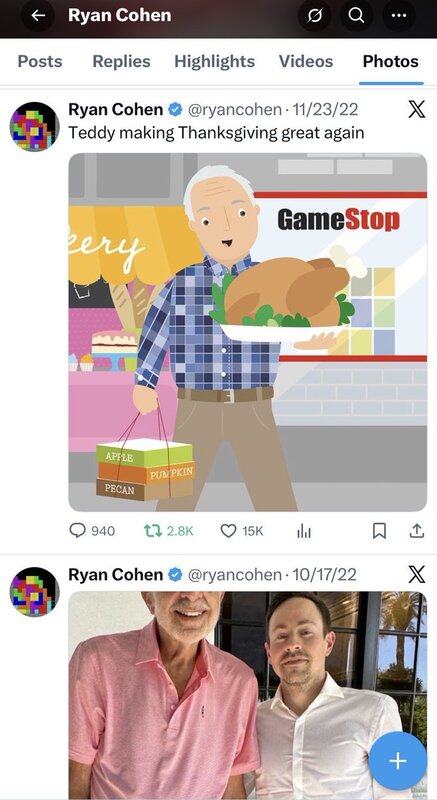Open the Highlights tab
Image resolution: width=437 pixels, height=800 pixels.
(x=214, y=62)
